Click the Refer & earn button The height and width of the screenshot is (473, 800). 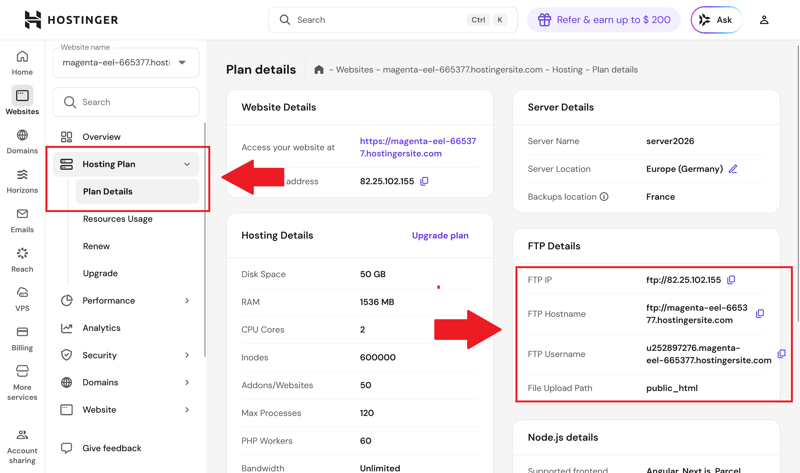pos(604,20)
